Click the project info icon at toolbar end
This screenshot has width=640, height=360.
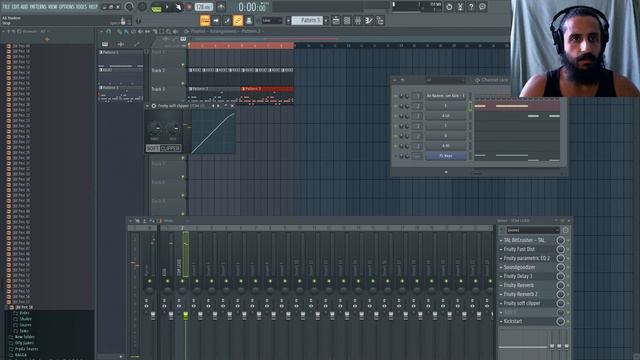click(x=380, y=20)
